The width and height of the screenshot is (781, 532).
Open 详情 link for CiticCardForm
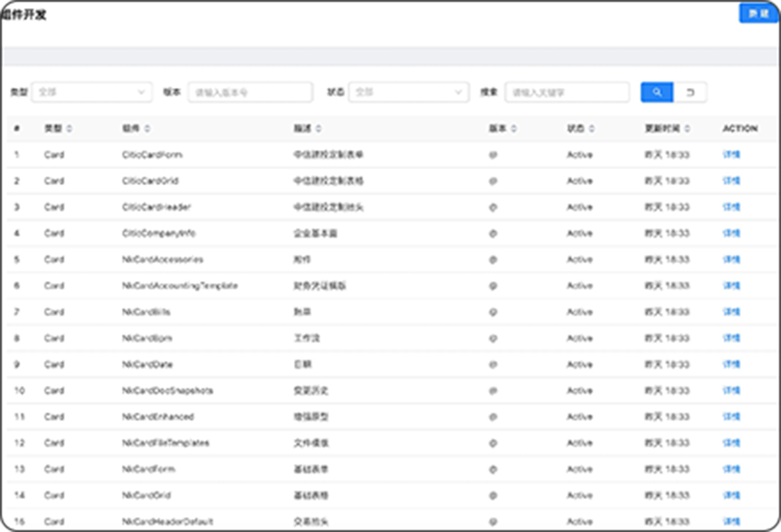click(x=731, y=154)
